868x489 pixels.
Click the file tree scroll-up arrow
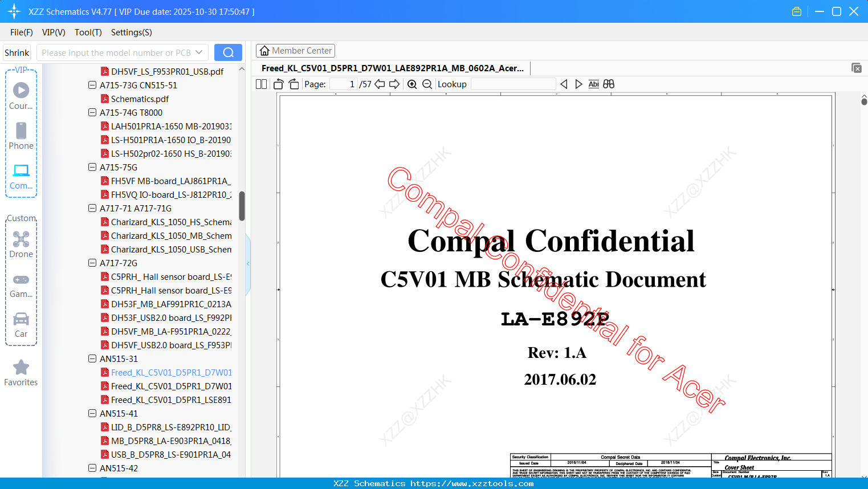pyautogui.click(x=242, y=69)
